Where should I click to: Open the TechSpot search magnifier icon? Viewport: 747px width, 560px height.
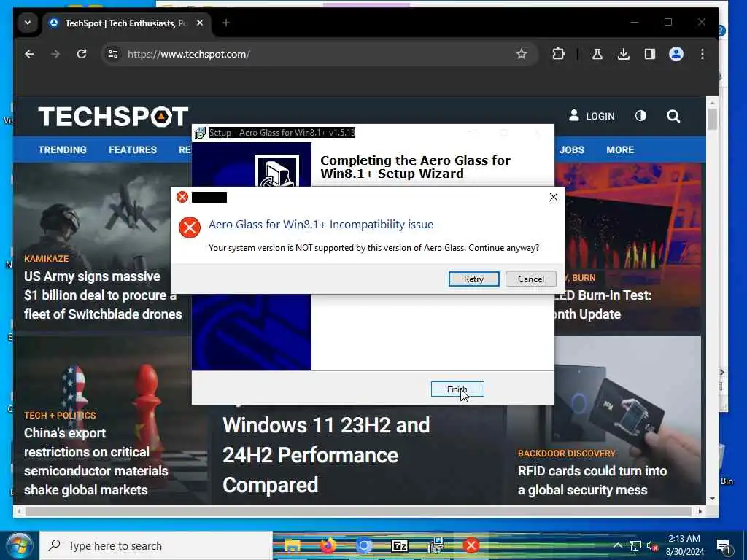click(x=673, y=116)
